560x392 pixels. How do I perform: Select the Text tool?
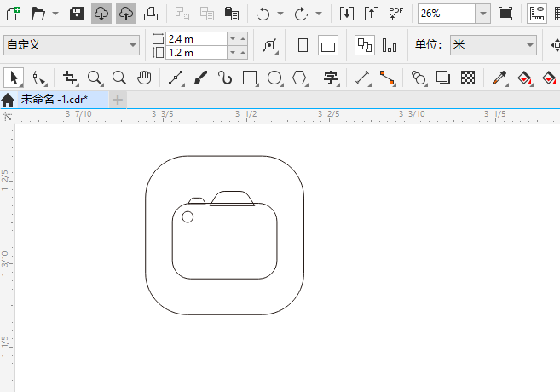(x=331, y=78)
